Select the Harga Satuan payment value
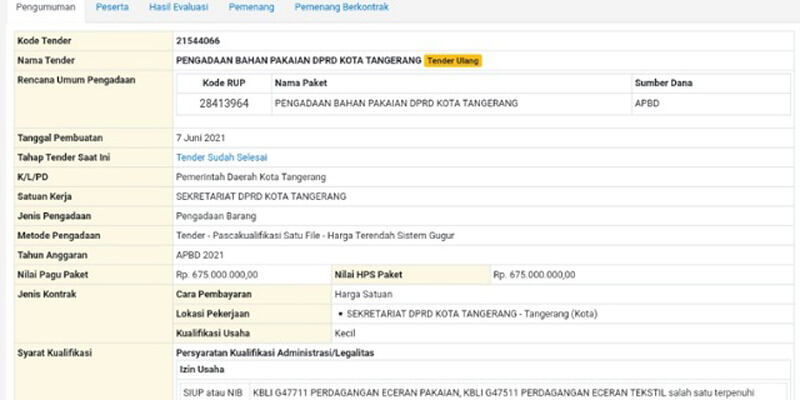 coord(363,294)
